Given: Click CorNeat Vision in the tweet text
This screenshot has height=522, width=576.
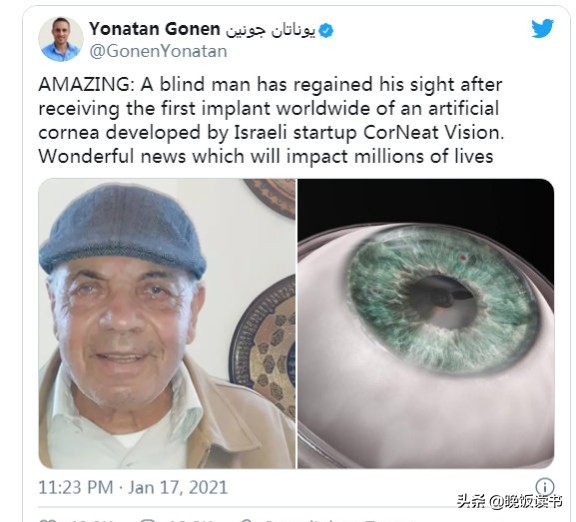Looking at the screenshot, I should [433, 133].
